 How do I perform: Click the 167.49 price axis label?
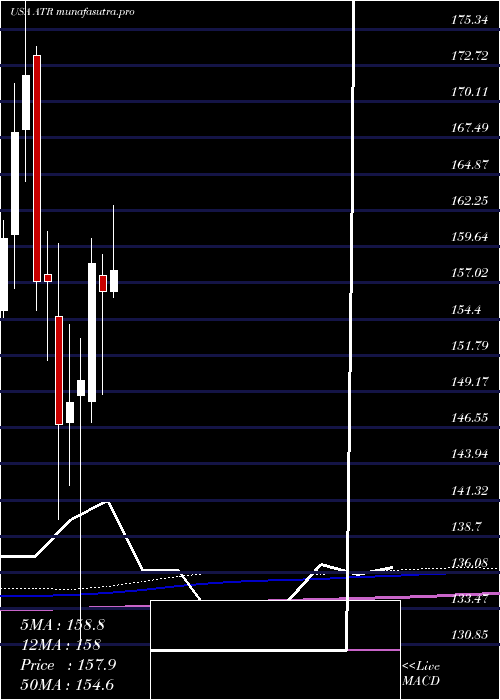pos(469,128)
